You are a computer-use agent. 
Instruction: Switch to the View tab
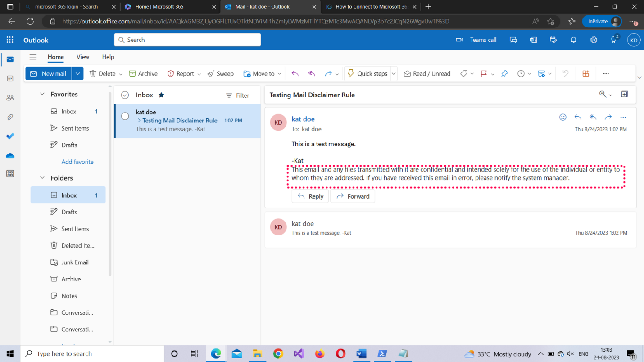[83, 57]
